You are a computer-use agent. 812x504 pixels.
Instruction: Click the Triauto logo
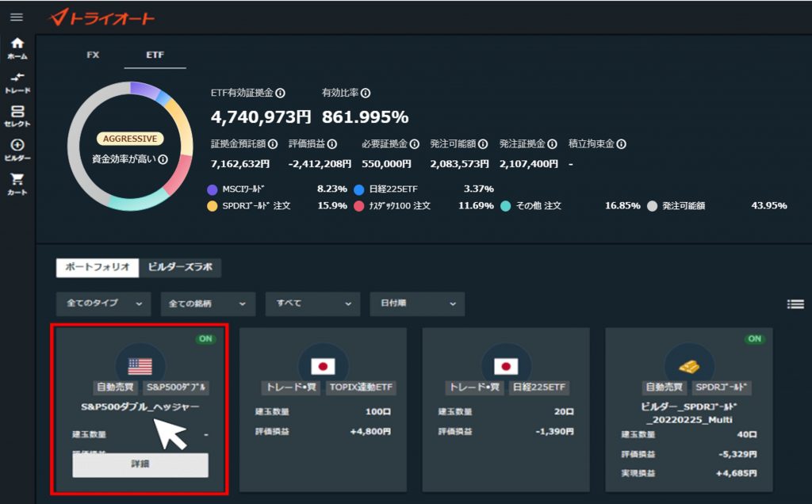point(101,18)
